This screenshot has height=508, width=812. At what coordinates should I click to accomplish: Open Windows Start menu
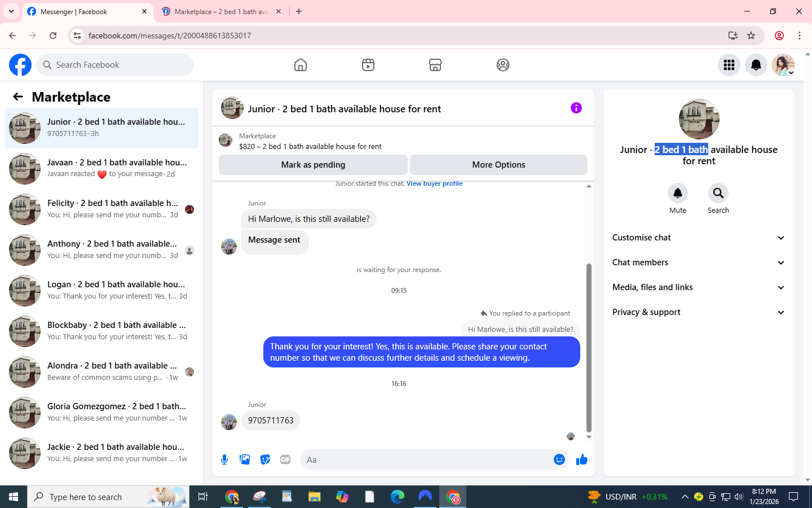click(x=14, y=497)
